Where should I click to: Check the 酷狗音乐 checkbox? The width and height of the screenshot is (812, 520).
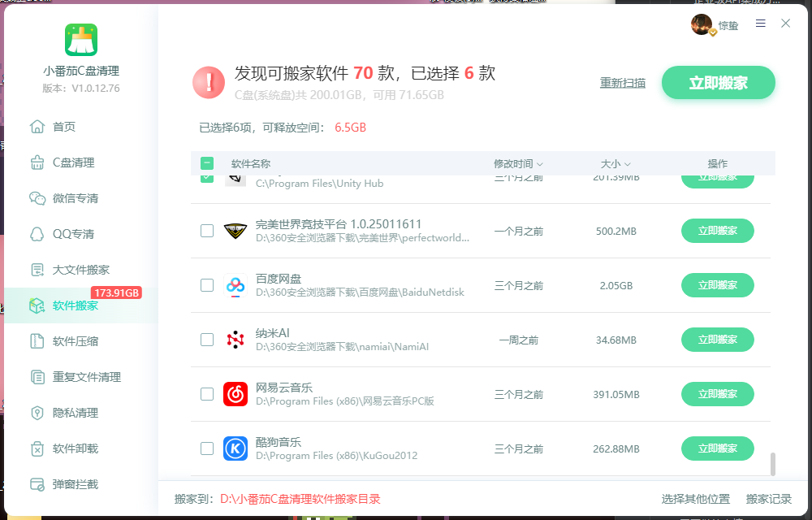(206, 448)
